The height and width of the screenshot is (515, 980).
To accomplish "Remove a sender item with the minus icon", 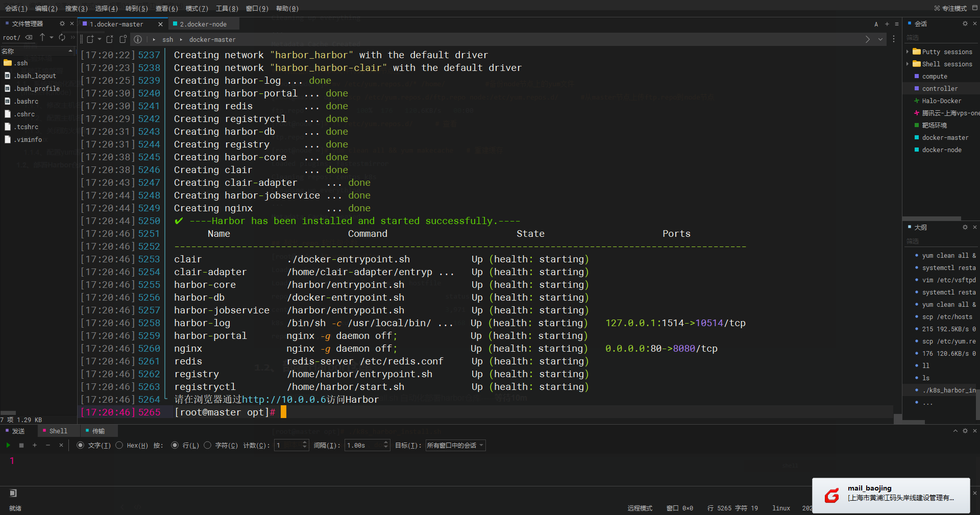I will 48,445.
